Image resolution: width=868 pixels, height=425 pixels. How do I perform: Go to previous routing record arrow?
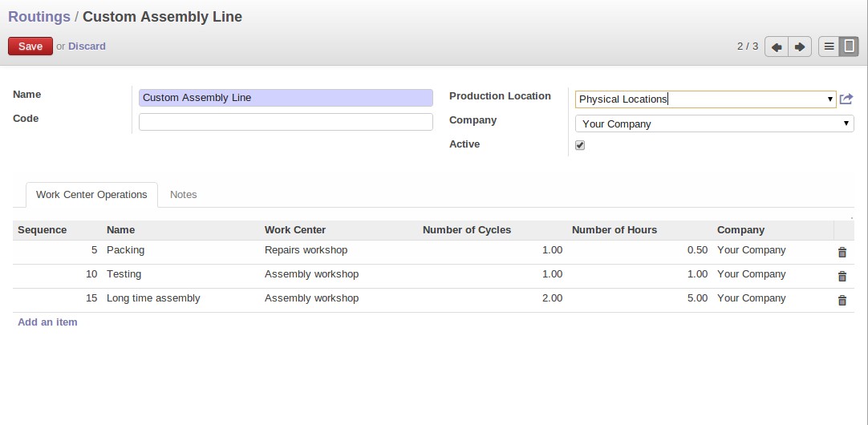[x=776, y=47]
